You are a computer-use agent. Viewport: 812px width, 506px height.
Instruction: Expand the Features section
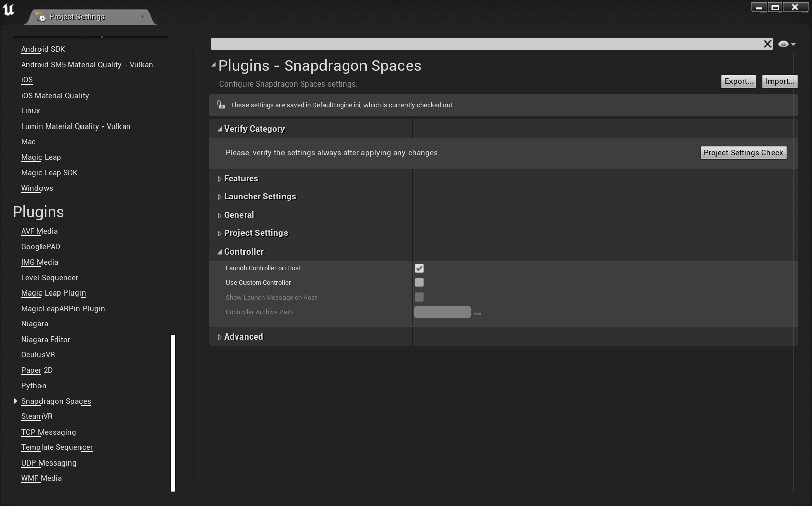coord(220,179)
